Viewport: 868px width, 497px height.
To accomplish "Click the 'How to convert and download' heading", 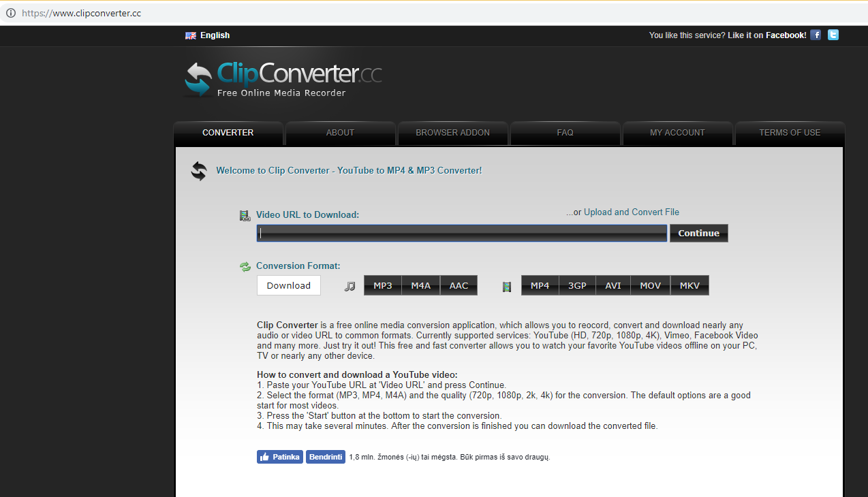I will tap(357, 375).
